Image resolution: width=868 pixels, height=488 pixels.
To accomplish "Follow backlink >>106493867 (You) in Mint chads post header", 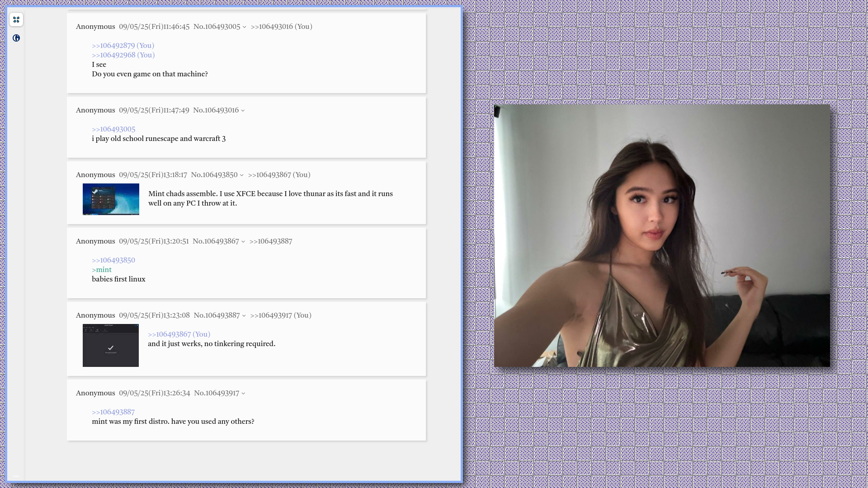I will 279,175.
